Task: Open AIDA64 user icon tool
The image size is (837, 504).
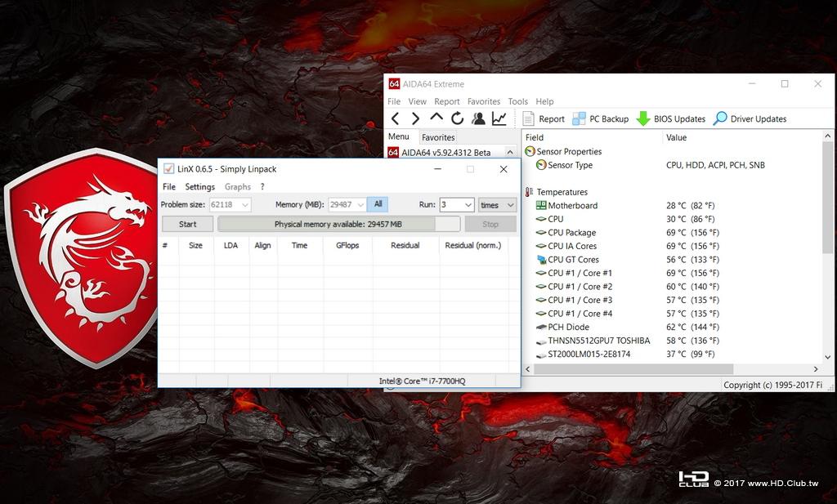Action: (x=478, y=118)
